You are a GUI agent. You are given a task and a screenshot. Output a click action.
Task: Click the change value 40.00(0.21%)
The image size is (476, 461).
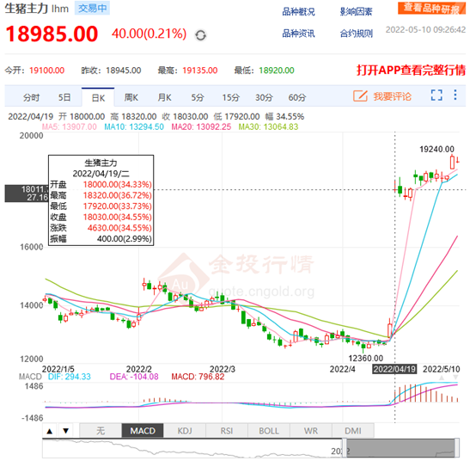149,34
